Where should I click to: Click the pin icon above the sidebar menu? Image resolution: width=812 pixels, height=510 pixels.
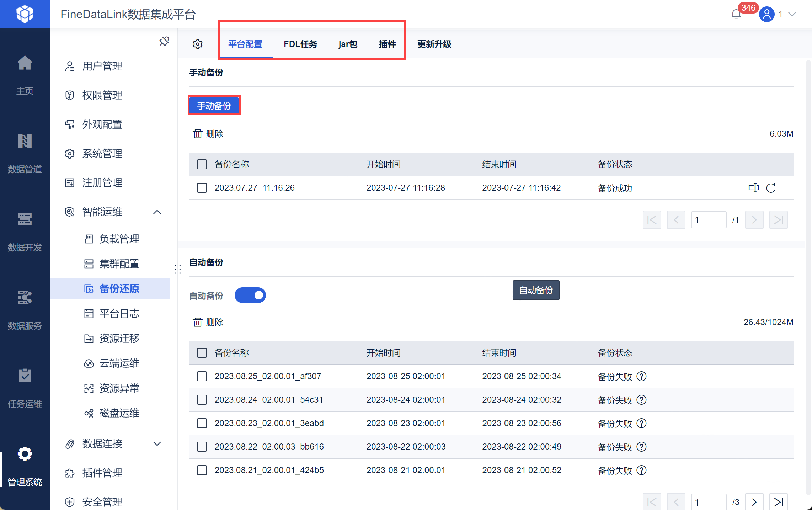tap(164, 41)
